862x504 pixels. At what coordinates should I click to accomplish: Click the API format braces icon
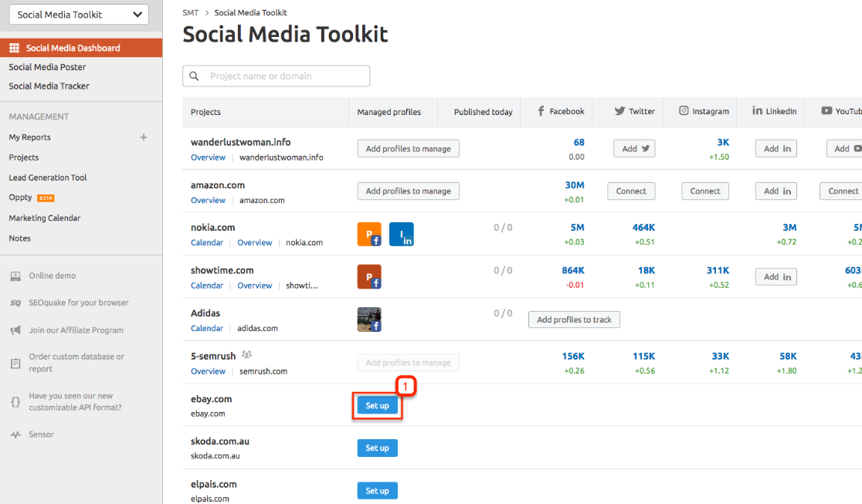click(15, 402)
